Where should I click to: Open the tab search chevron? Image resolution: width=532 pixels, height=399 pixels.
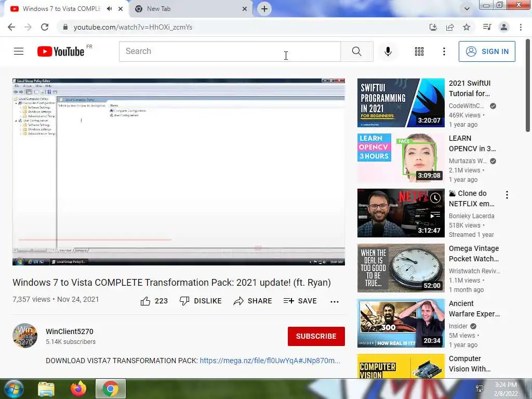tap(467, 9)
